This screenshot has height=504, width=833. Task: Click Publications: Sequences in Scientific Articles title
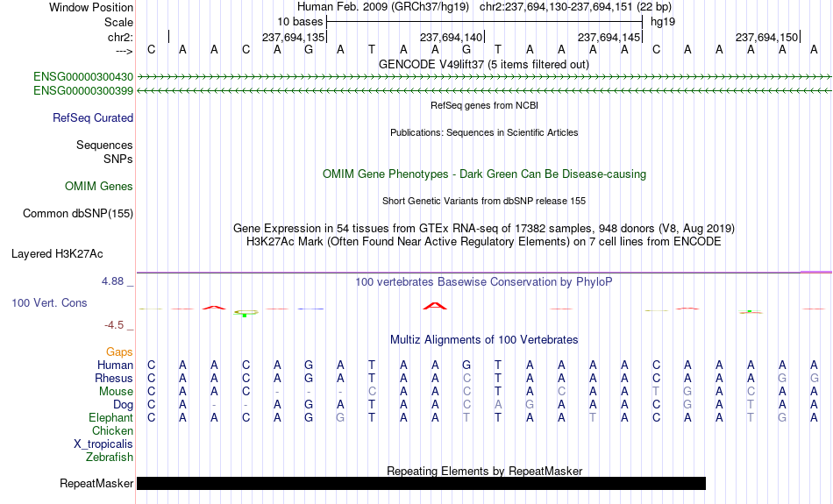tap(484, 132)
